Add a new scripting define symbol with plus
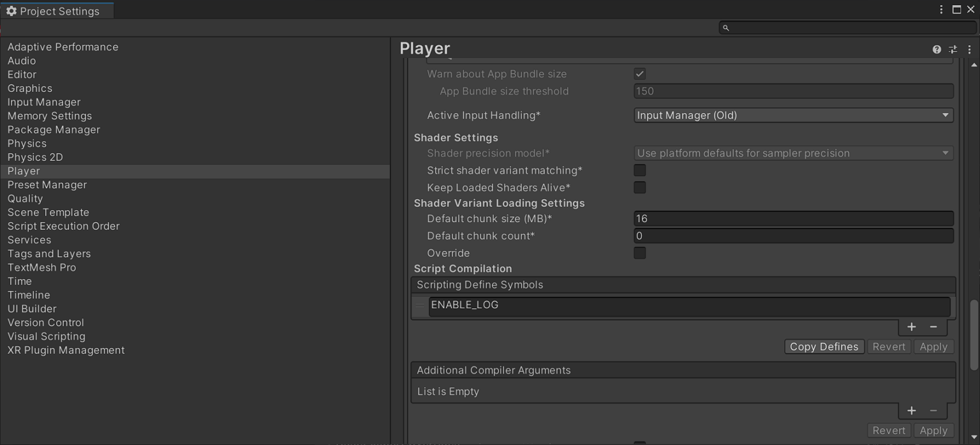The width and height of the screenshot is (980, 445). [911, 326]
